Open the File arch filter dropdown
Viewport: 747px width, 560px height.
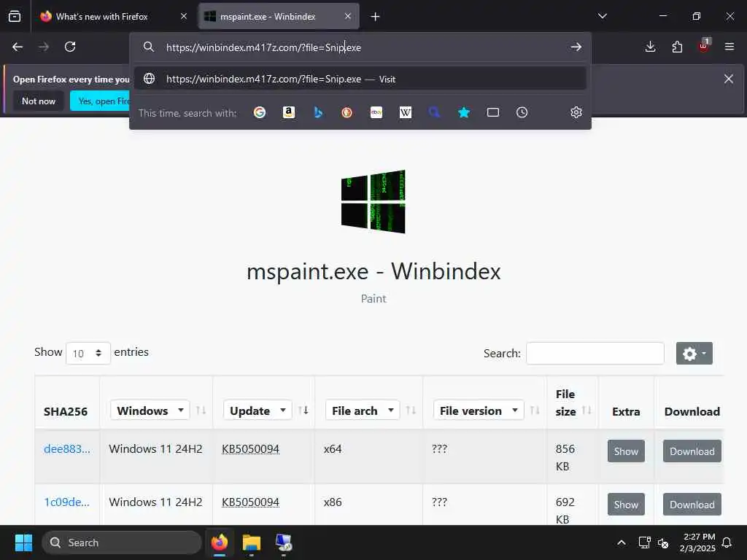pyautogui.click(x=363, y=410)
